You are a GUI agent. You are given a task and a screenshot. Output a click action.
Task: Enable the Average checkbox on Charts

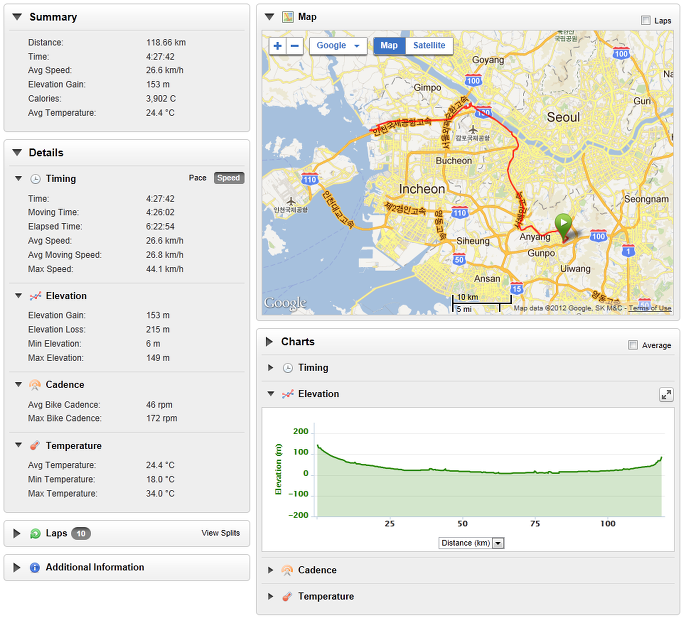click(x=633, y=345)
